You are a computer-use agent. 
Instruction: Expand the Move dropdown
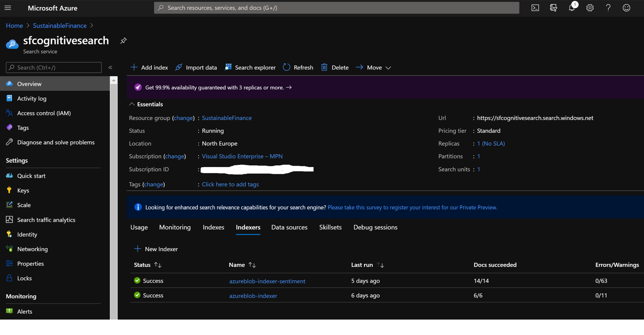[388, 68]
